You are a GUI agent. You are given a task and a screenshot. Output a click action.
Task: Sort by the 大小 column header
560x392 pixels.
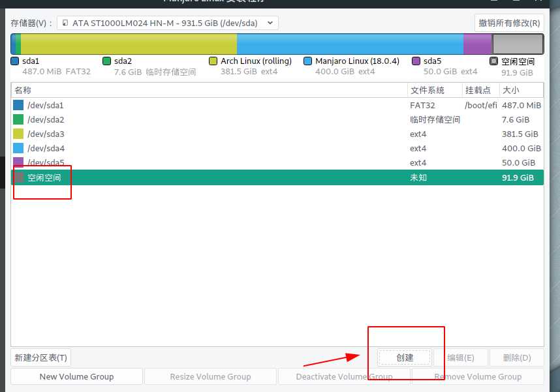pos(521,90)
